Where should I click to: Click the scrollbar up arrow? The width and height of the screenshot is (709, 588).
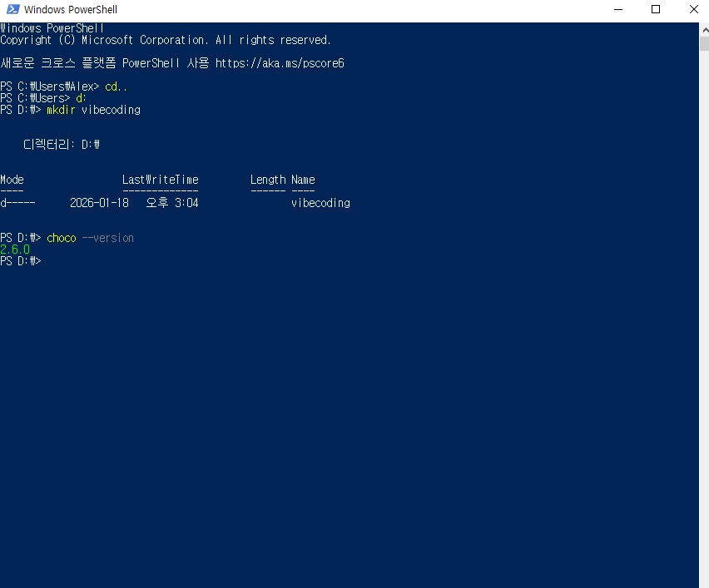703,29
